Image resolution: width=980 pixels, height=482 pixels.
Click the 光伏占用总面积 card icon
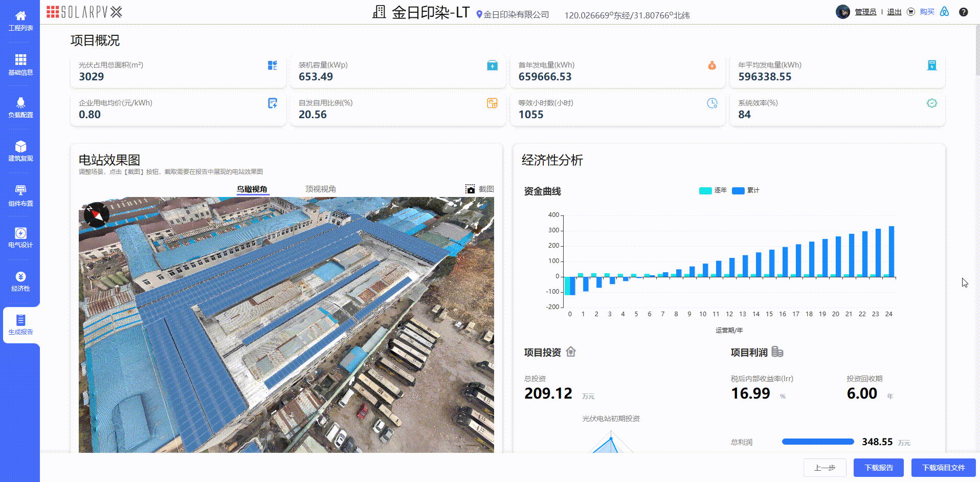(273, 65)
